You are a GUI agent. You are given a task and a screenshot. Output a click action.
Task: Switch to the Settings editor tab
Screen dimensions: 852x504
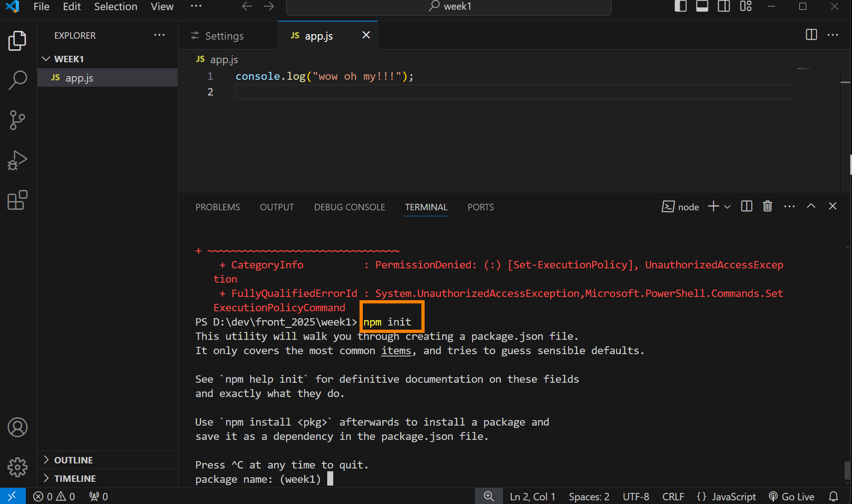(228, 36)
